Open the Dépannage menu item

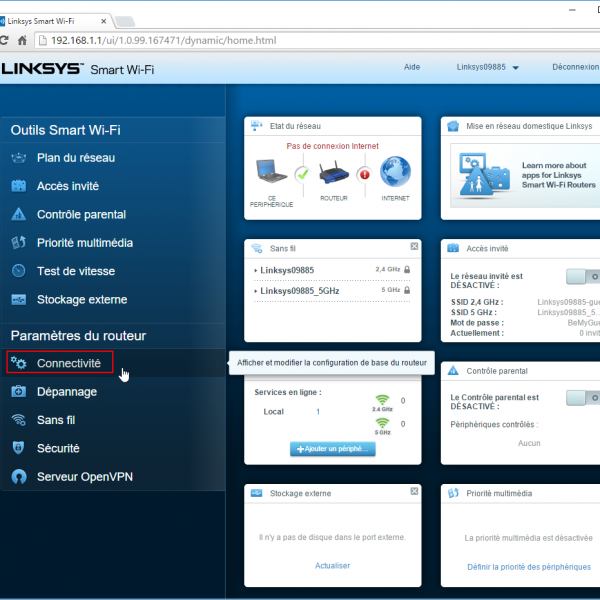pyautogui.click(x=66, y=392)
